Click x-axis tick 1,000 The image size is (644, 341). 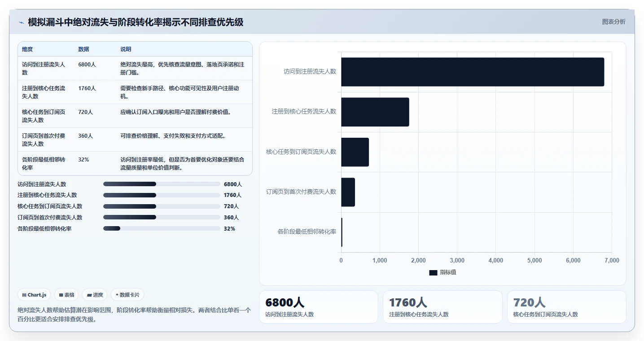coord(380,261)
